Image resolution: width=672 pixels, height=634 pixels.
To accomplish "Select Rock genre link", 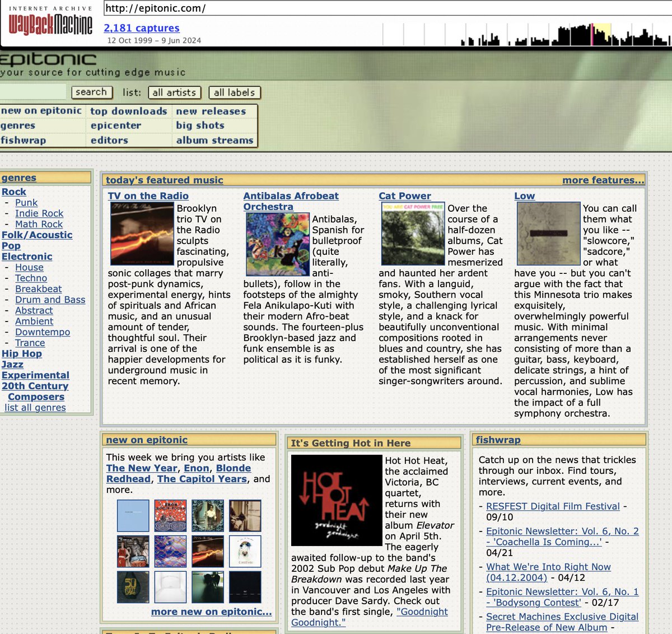I will point(14,192).
